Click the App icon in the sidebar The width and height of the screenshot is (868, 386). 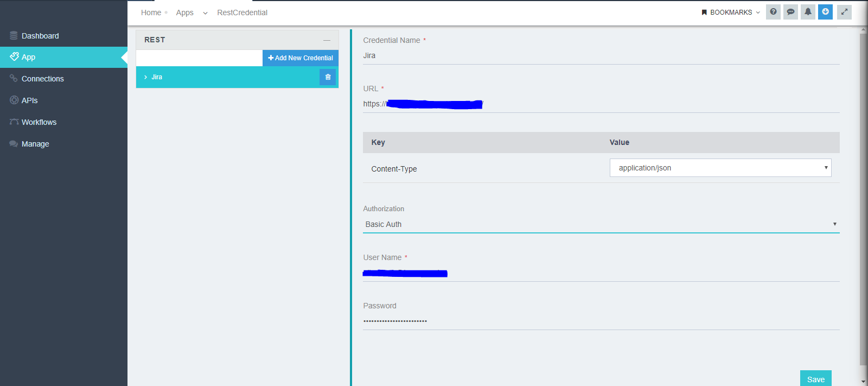click(x=14, y=56)
